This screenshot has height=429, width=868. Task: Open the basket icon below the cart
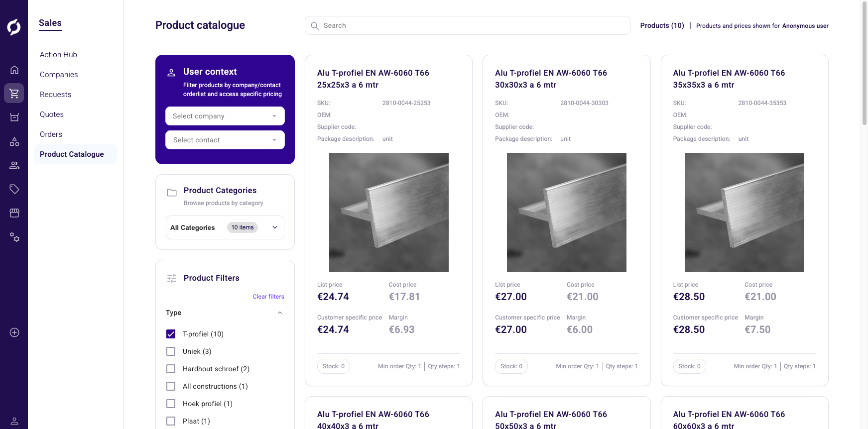(14, 117)
